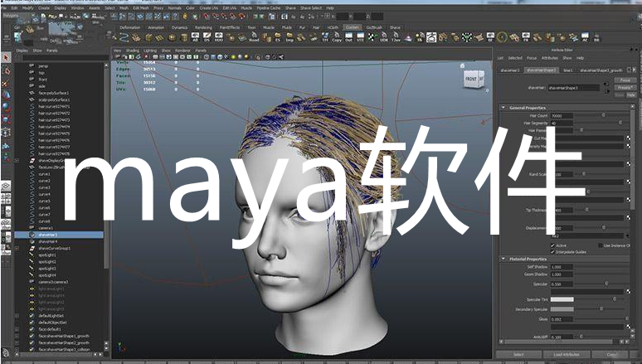The width and height of the screenshot is (642, 364).
Task: Expand defaultLightSet in the Outliner
Action: coord(17,316)
